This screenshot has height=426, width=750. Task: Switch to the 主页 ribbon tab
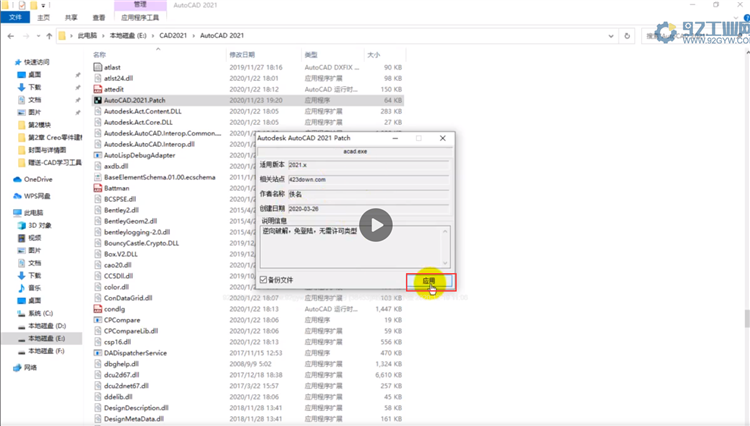pos(44,18)
